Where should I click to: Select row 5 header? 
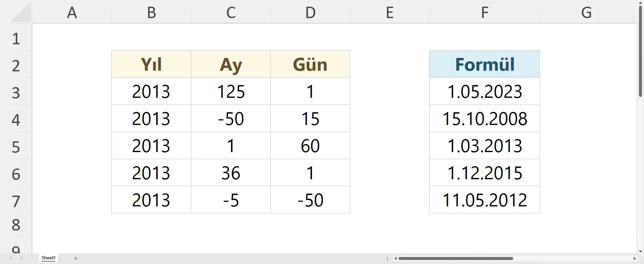click(x=16, y=146)
